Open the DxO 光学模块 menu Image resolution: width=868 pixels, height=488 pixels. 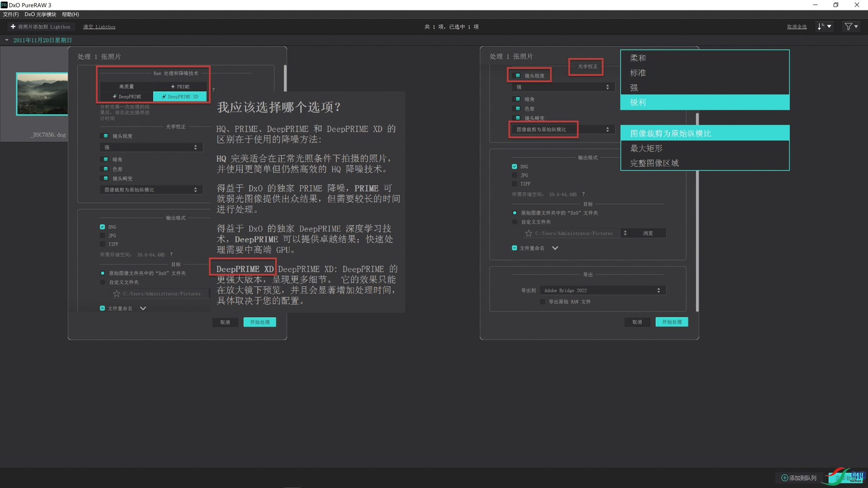pos(40,14)
